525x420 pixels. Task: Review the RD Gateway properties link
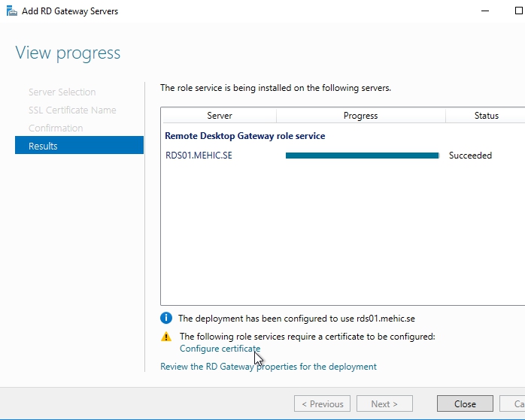[269, 367]
